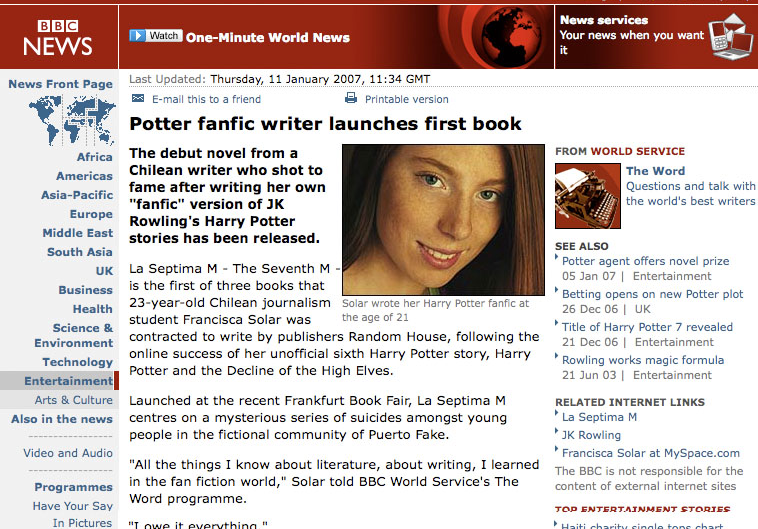
Task: Click the envelope e-mail icon
Action: point(138,98)
